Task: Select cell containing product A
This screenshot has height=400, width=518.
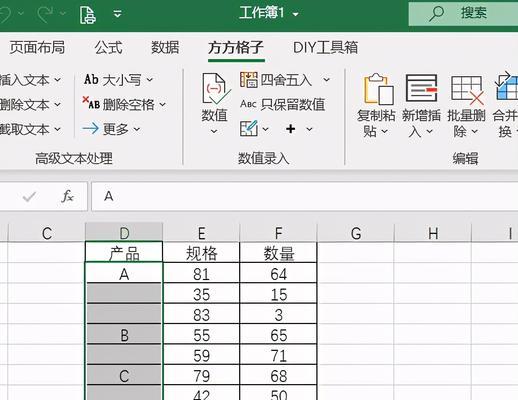Action: [x=124, y=273]
